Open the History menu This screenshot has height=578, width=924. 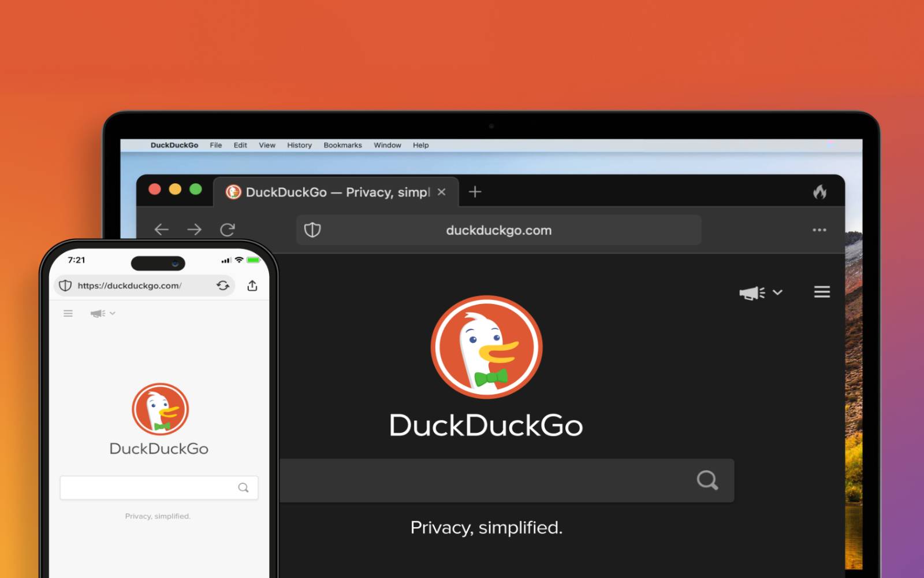[299, 145]
